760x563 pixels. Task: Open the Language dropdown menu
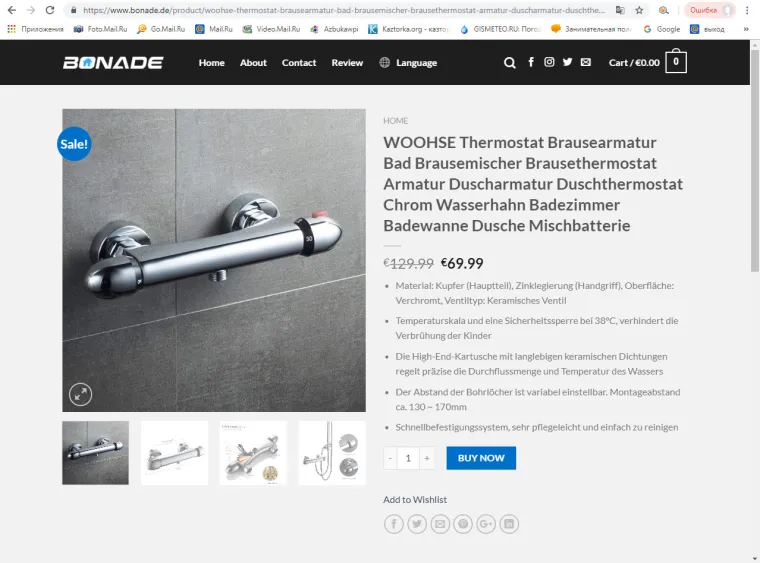click(408, 63)
